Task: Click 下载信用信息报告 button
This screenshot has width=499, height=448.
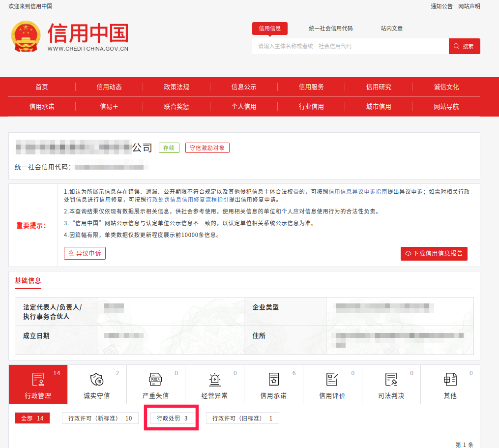Action: pos(434,253)
